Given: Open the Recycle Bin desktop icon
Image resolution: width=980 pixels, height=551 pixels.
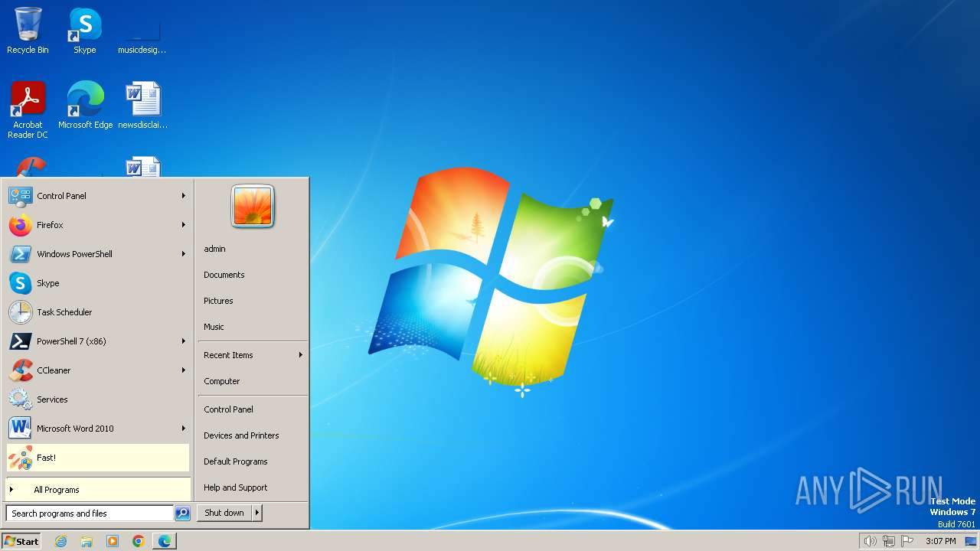Looking at the screenshot, I should 28,31.
